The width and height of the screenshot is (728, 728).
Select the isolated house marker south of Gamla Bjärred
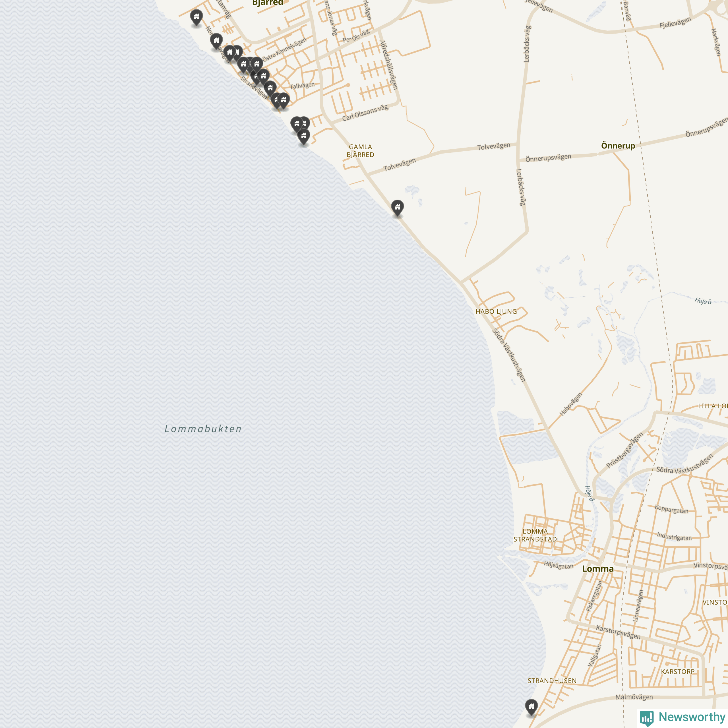click(398, 208)
